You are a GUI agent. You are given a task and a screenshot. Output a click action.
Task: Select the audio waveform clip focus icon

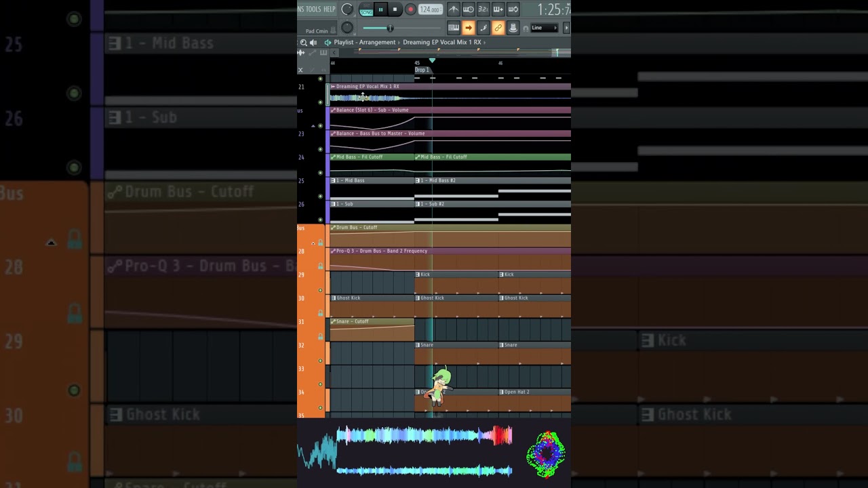coord(301,53)
